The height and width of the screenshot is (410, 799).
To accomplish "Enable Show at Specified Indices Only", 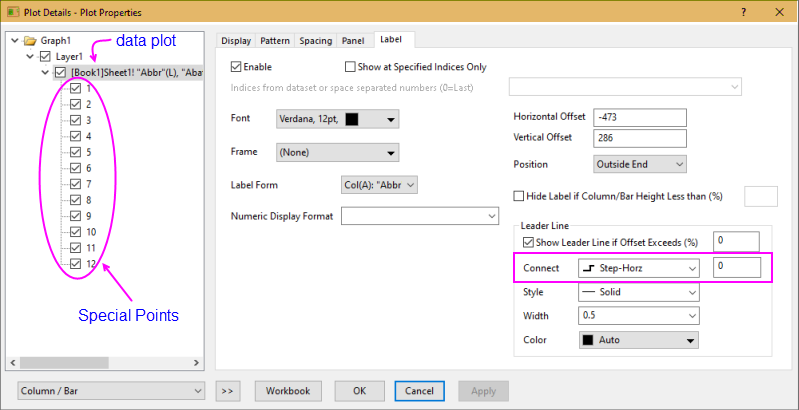I will (x=351, y=67).
